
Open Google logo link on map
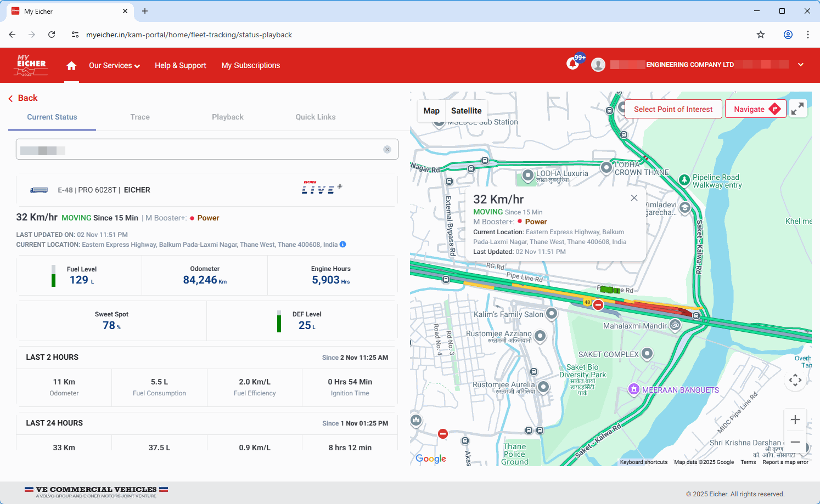[x=431, y=458]
